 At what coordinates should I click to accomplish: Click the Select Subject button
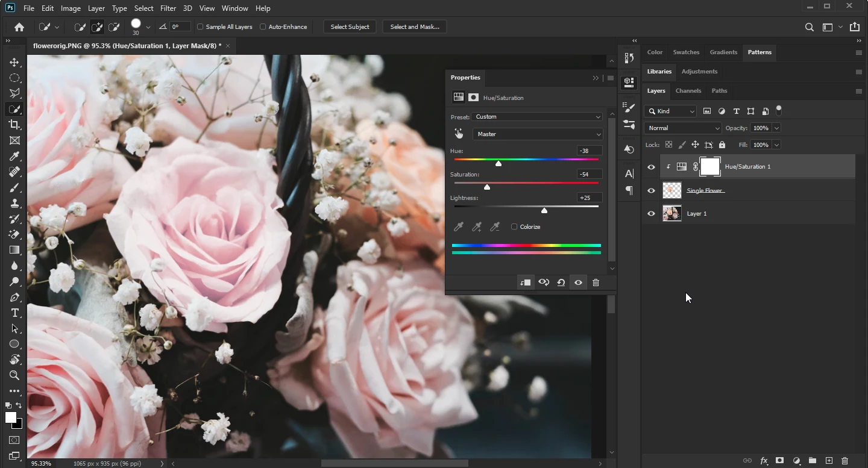click(x=350, y=27)
